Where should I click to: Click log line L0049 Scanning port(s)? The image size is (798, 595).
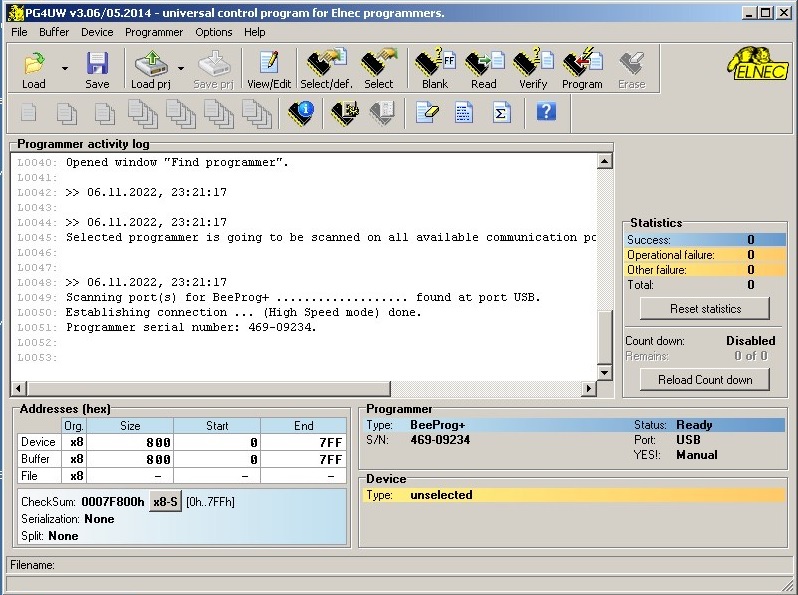[x=303, y=297]
